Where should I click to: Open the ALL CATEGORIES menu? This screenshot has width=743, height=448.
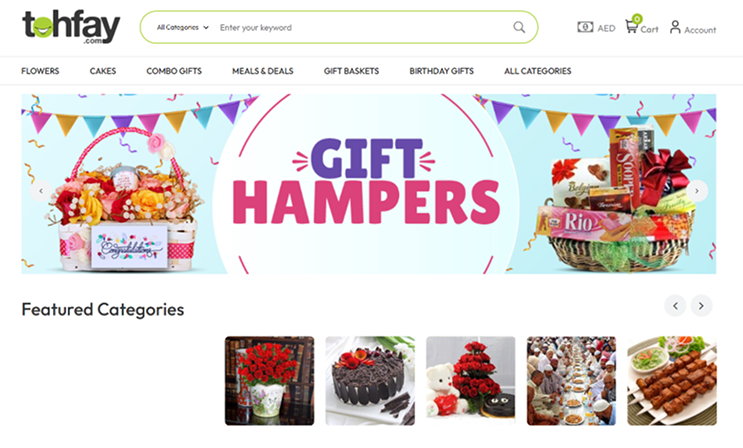[x=537, y=71]
